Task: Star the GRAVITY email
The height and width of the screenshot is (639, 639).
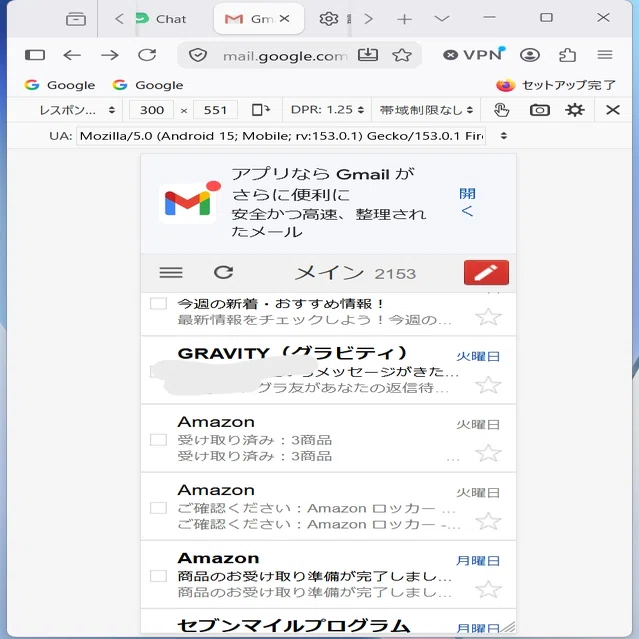Action: pyautogui.click(x=488, y=385)
